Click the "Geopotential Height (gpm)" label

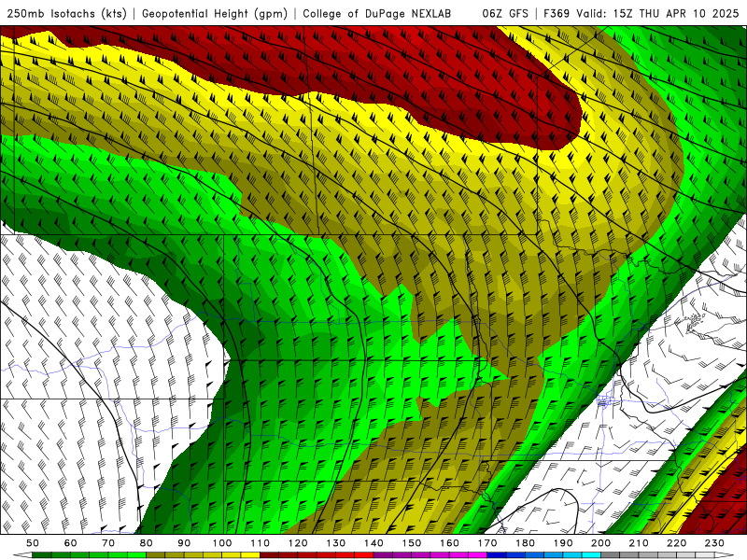tap(215, 13)
